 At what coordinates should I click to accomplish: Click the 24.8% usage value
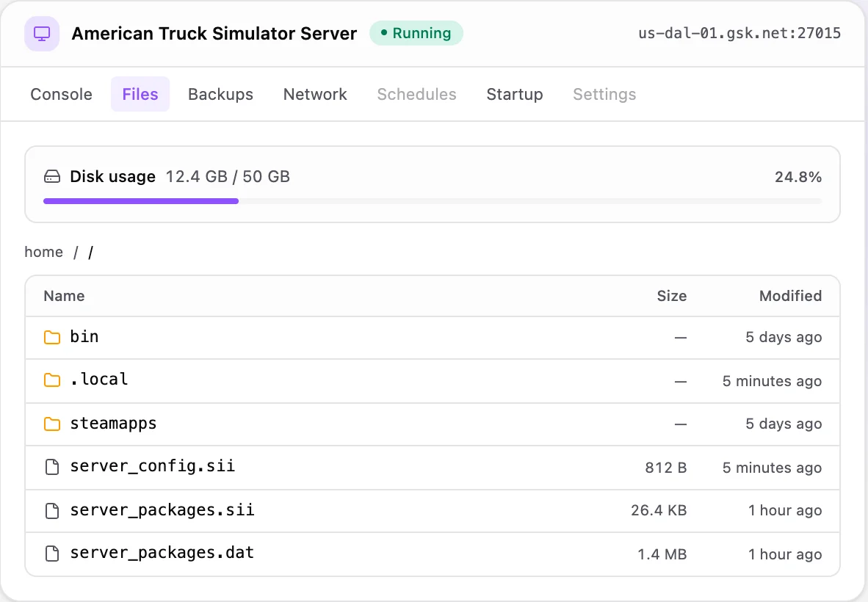point(798,177)
